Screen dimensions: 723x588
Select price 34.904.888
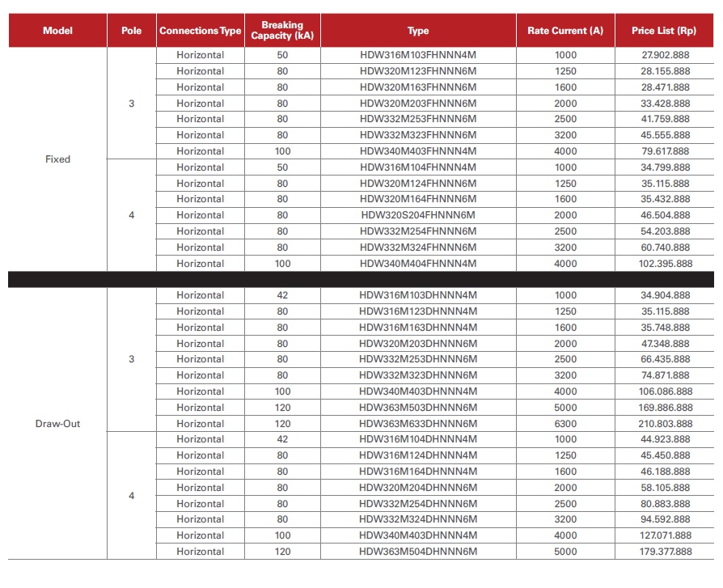666,295
